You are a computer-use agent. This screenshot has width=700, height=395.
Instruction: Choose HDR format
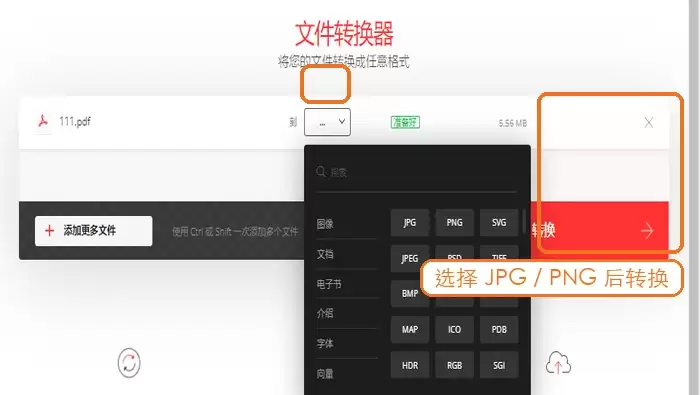tap(410, 365)
